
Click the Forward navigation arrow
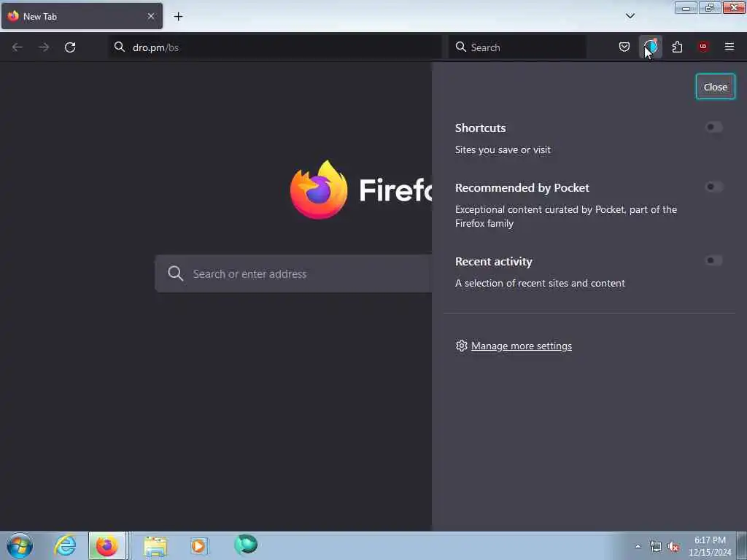[44, 47]
